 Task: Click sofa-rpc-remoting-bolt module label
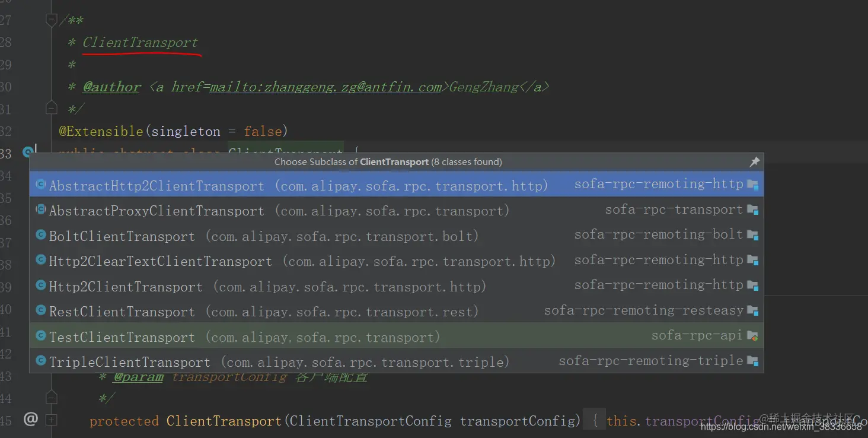(x=658, y=234)
